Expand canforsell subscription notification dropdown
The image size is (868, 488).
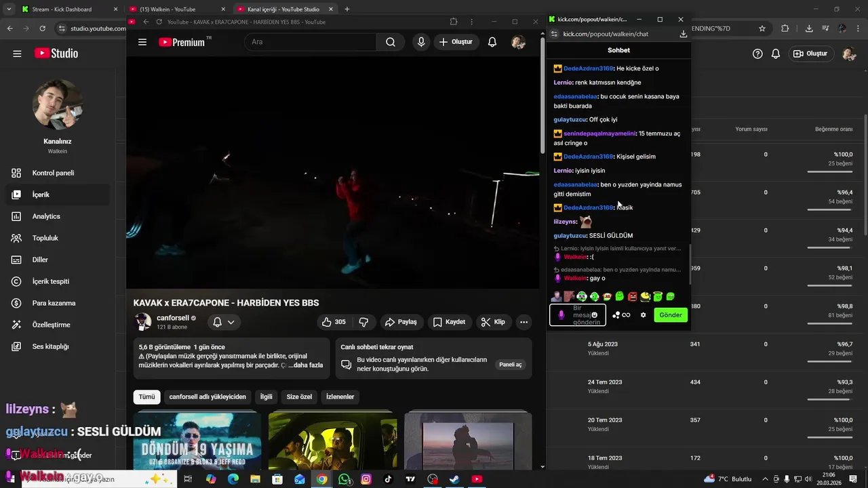click(x=224, y=322)
